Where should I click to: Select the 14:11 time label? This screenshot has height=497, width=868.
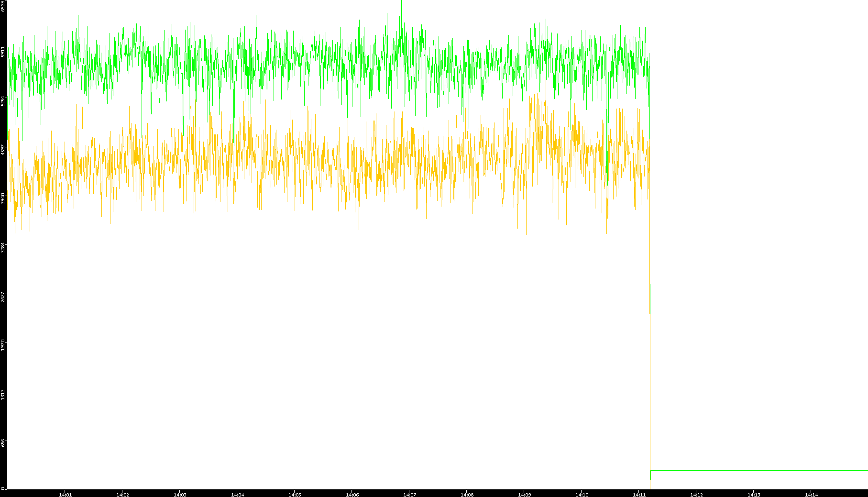(x=639, y=494)
